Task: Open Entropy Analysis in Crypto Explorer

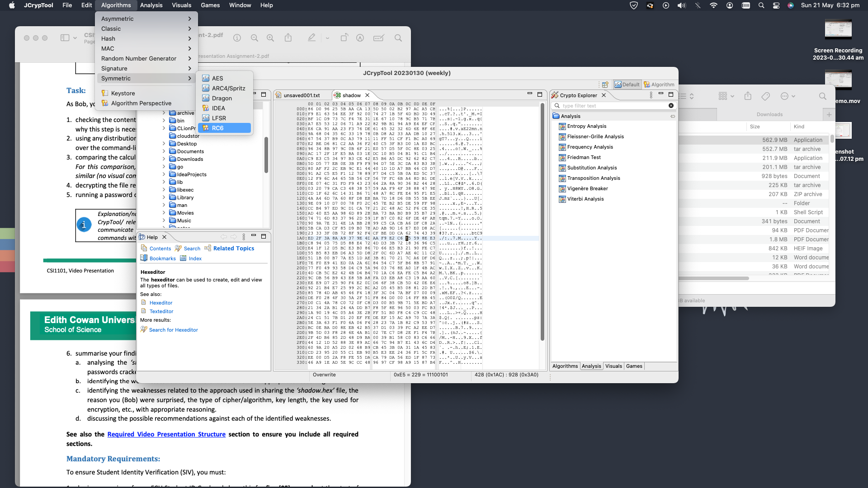Action: (586, 126)
